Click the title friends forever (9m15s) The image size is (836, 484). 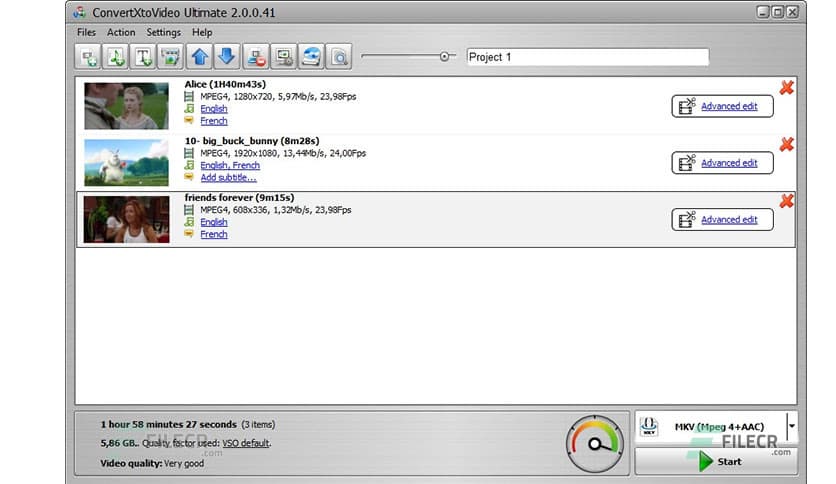239,197
